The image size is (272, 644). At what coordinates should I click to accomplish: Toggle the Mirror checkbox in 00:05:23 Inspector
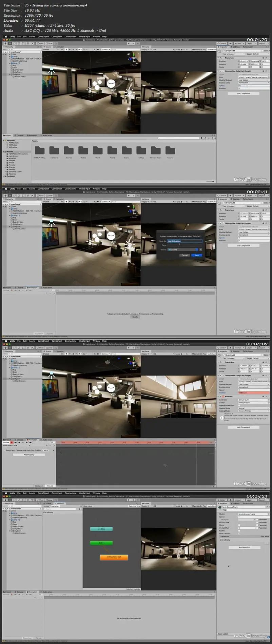click(x=239, y=525)
